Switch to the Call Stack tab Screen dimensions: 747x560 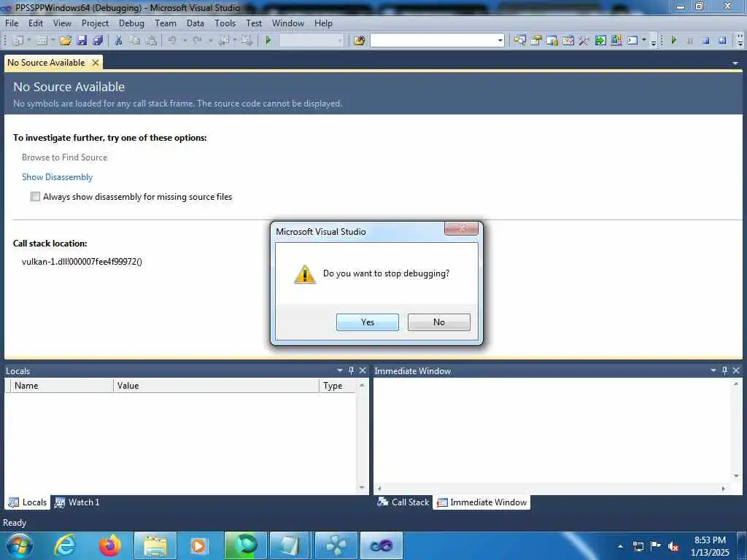pos(403,502)
